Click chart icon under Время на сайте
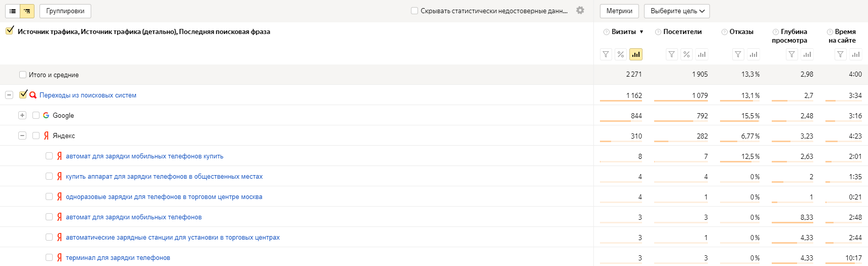The width and height of the screenshot is (868, 266). (x=856, y=54)
